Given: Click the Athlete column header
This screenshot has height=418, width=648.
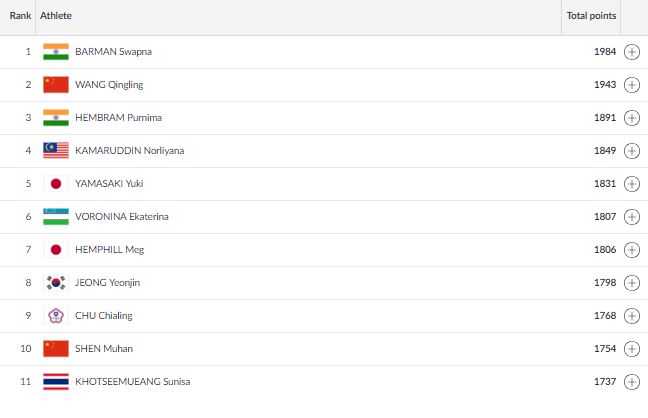Looking at the screenshot, I should [56, 16].
